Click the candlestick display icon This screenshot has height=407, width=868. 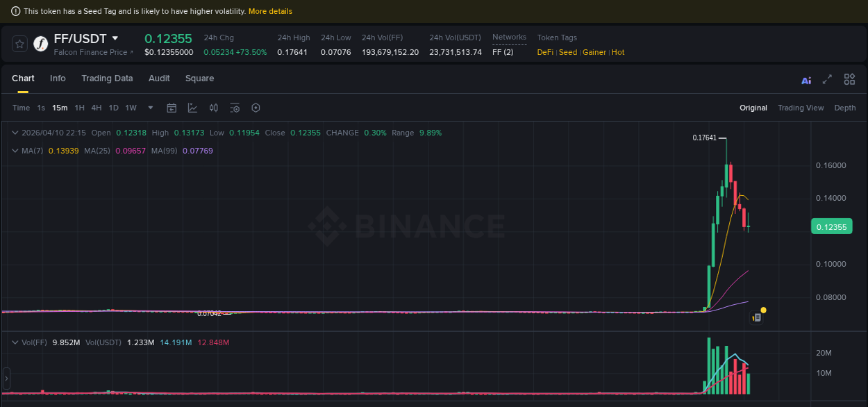tap(213, 108)
